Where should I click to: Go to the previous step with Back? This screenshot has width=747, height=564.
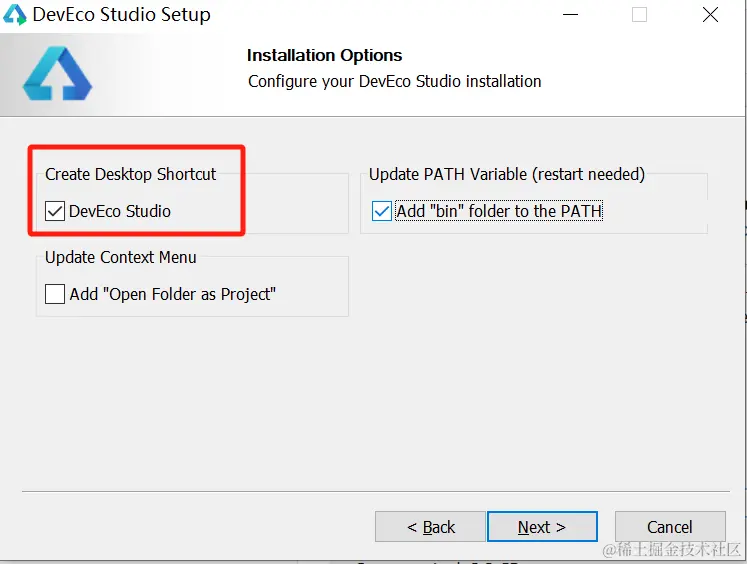coord(430,527)
